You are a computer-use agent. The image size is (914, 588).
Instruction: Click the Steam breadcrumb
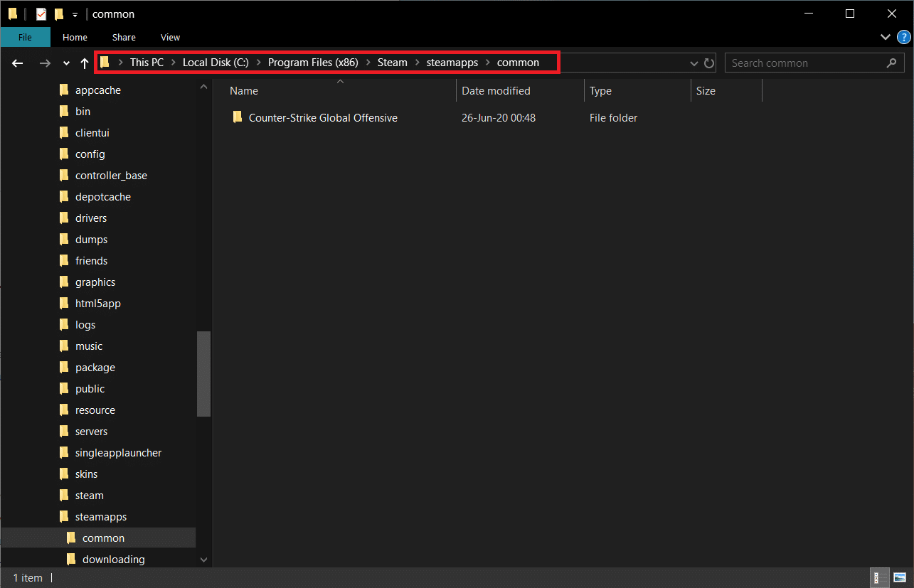click(392, 63)
